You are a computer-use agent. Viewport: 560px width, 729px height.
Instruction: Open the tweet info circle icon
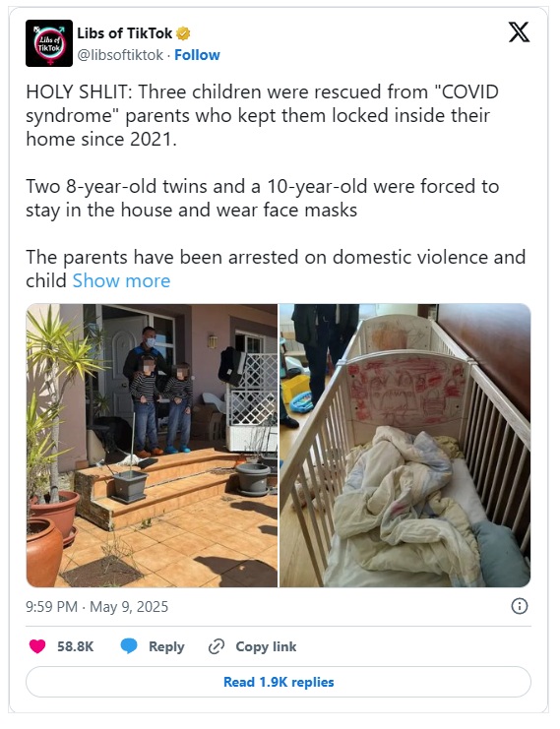coord(519,606)
